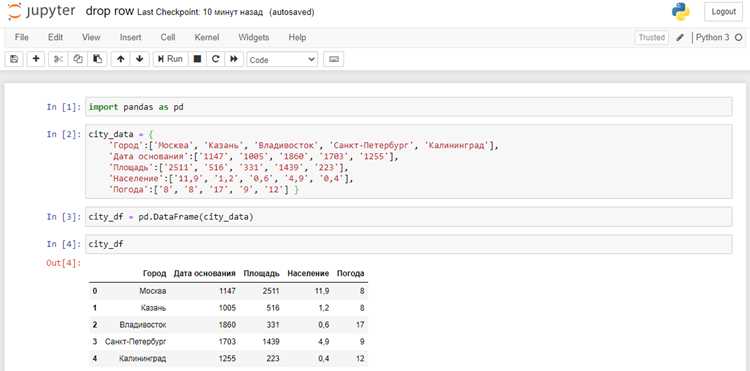
Task: Click the population value 11,9 cell
Action: click(x=321, y=291)
